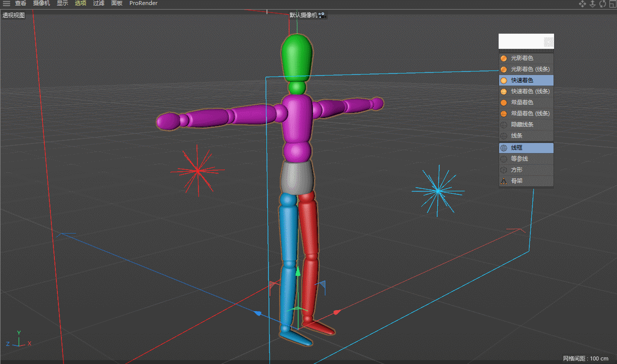Open the 显示 menu
Viewport: 617px width, 364px height.
(62, 3)
